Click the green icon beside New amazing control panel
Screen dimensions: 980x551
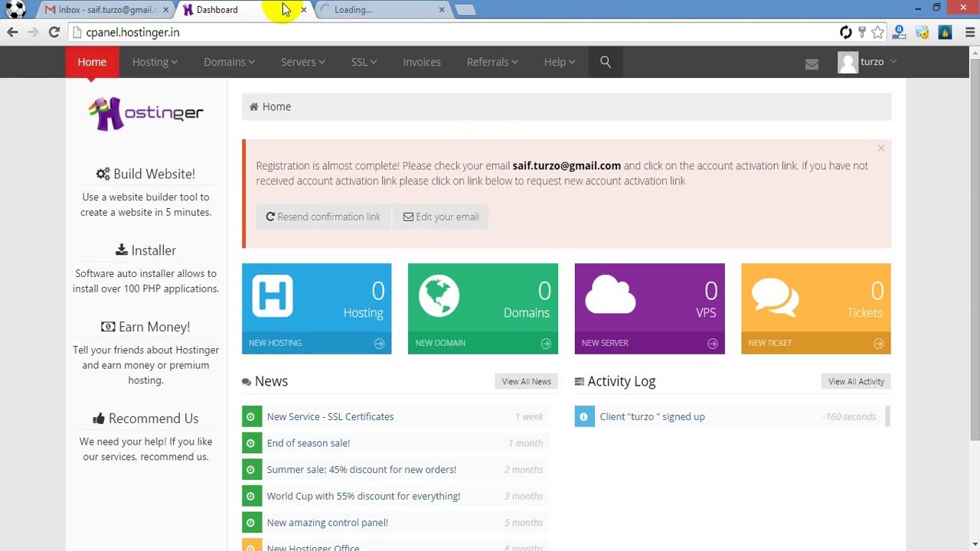click(251, 523)
